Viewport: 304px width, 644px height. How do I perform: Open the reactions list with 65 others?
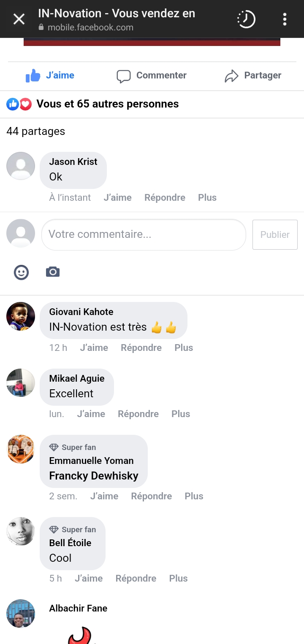pos(107,104)
